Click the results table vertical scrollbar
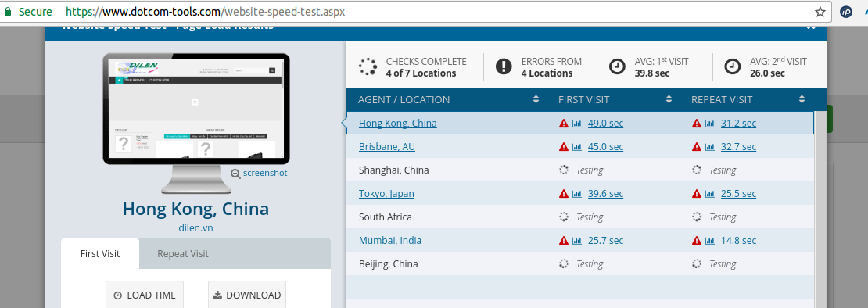The image size is (868, 308). click(x=820, y=209)
